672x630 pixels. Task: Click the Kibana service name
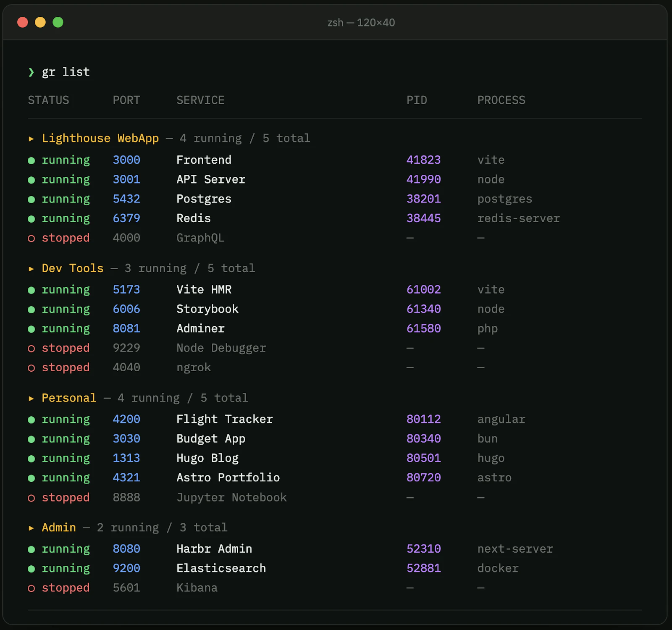[x=197, y=588]
